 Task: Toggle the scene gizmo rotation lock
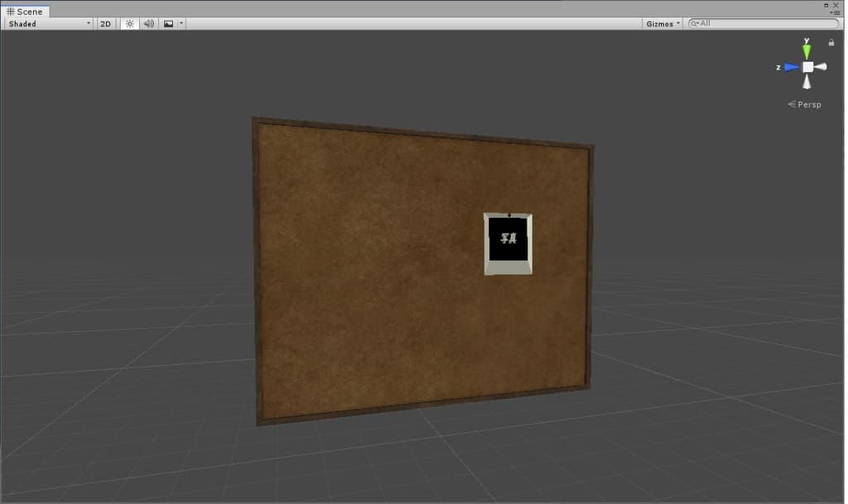tap(831, 42)
